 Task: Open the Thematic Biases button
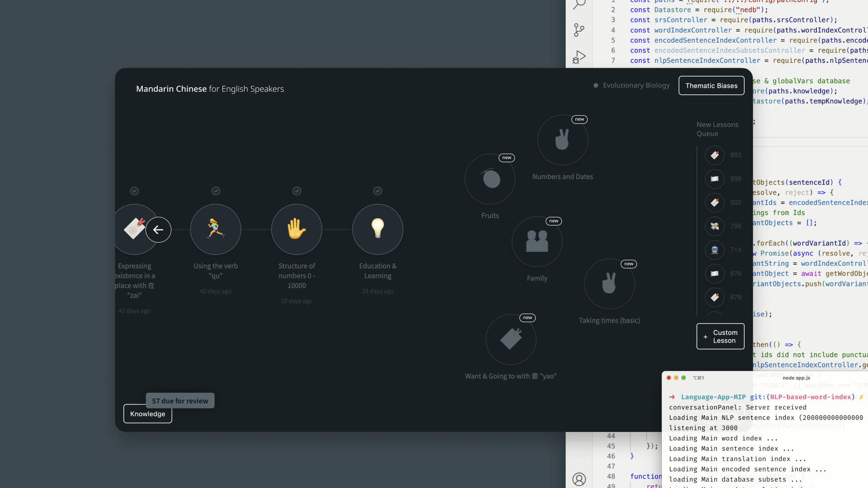[x=711, y=85]
